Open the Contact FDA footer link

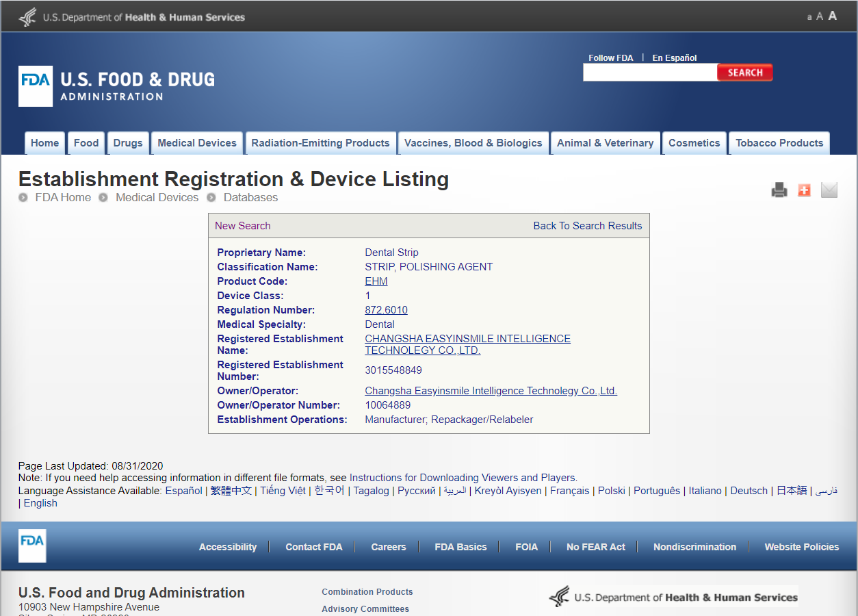tap(314, 547)
